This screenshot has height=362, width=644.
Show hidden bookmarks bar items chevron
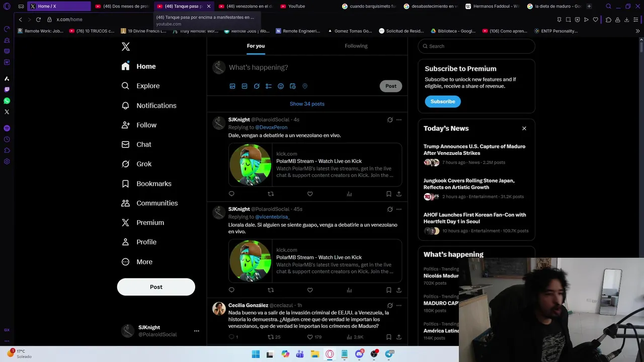(638, 31)
